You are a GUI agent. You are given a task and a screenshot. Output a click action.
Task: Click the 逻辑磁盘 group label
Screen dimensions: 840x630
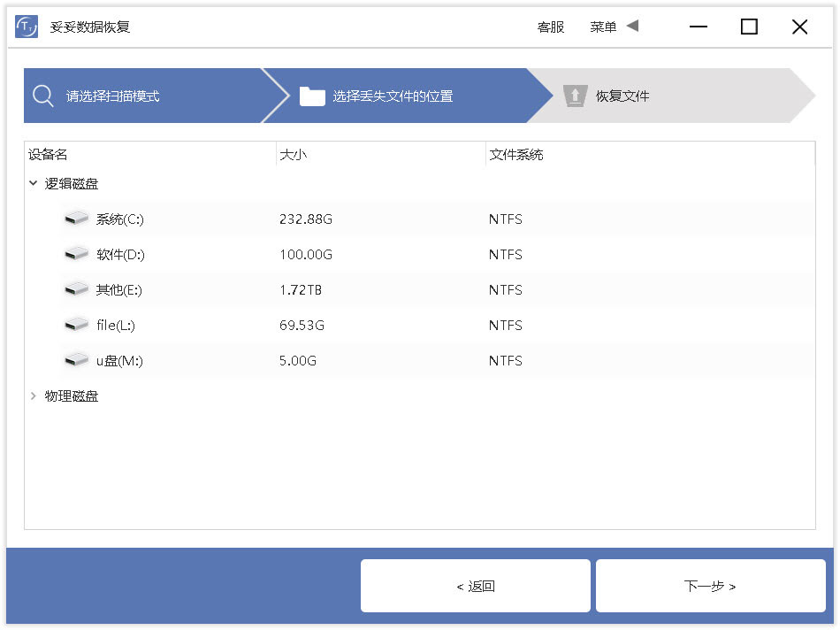click(x=72, y=183)
